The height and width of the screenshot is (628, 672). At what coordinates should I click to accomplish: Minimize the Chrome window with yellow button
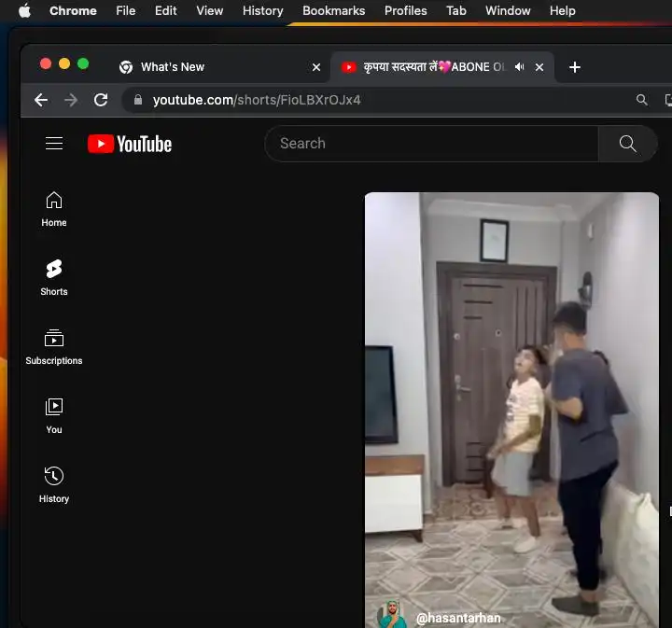coord(64,63)
